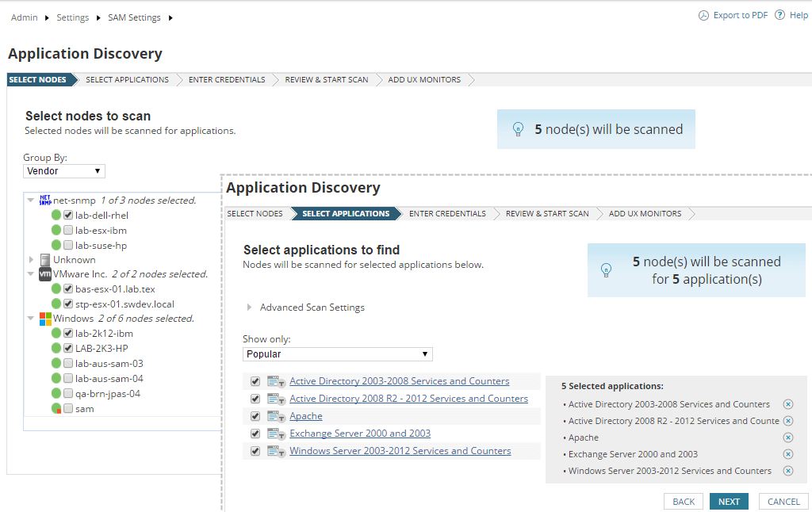Check the qa-brn-jpas-04 node

[x=68, y=393]
